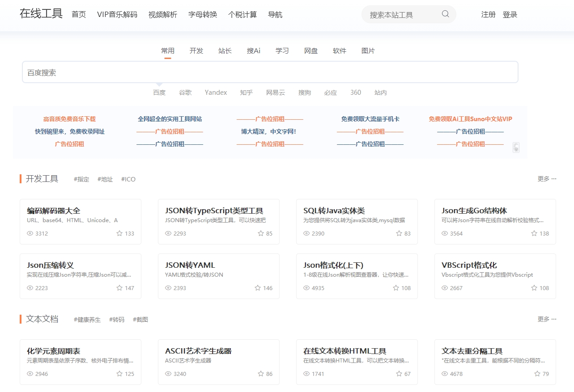
Task: Switch to the 搜Ai search tab
Action: pyautogui.click(x=254, y=51)
